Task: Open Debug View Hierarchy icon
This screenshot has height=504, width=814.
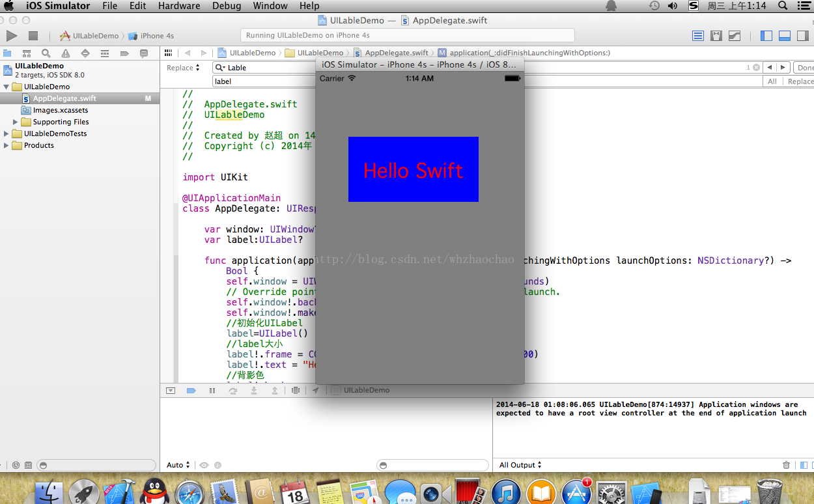Action: click(296, 391)
